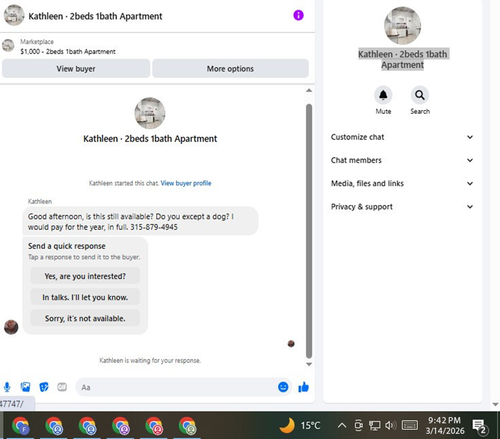This screenshot has height=439, width=500.
Task: Click listing thumbnail in right info panel
Action: coord(402,26)
